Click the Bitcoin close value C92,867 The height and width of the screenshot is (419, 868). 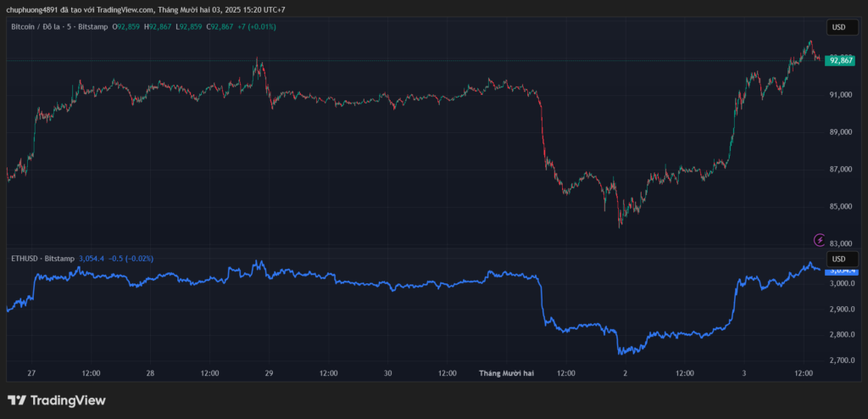click(221, 27)
